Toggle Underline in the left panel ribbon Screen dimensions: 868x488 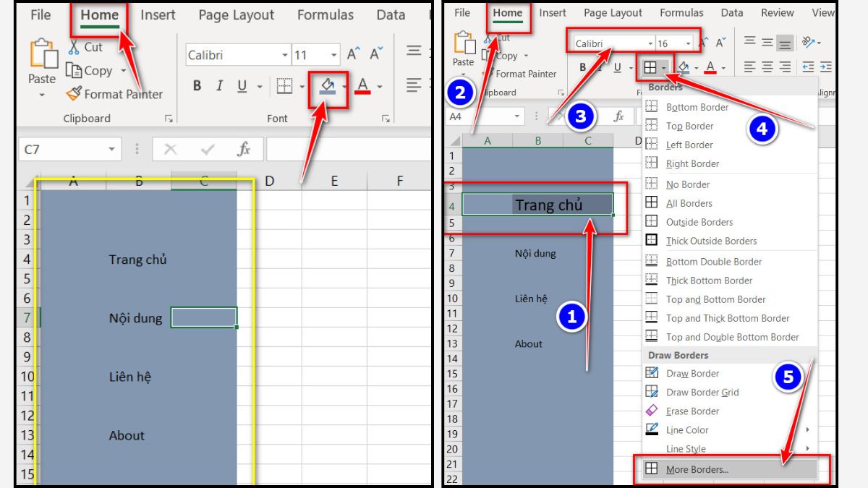click(x=242, y=86)
